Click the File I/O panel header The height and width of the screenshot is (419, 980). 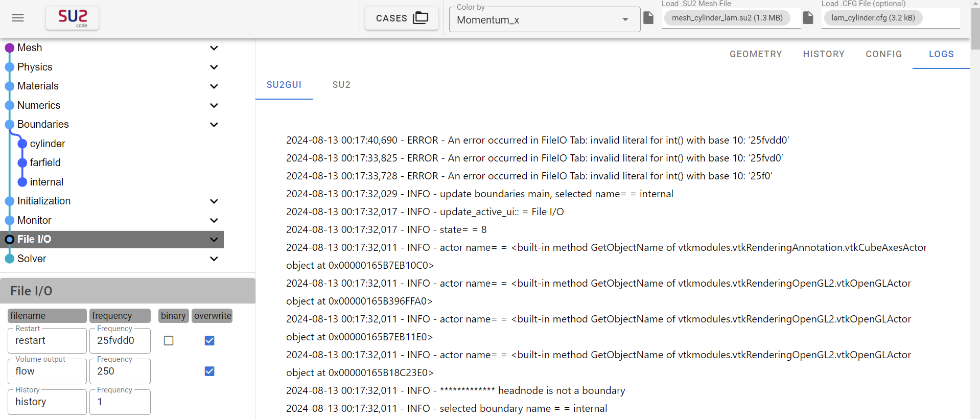coord(128,291)
